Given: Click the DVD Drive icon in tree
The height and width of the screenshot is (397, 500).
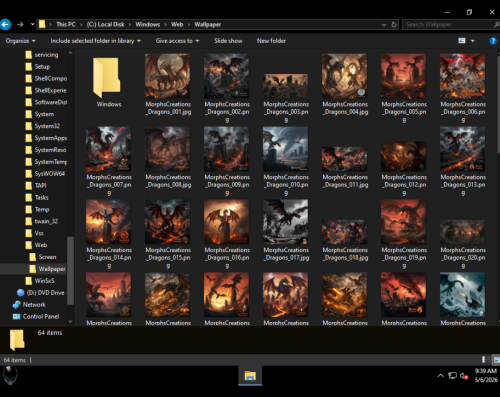Looking at the screenshot, I should (21, 293).
